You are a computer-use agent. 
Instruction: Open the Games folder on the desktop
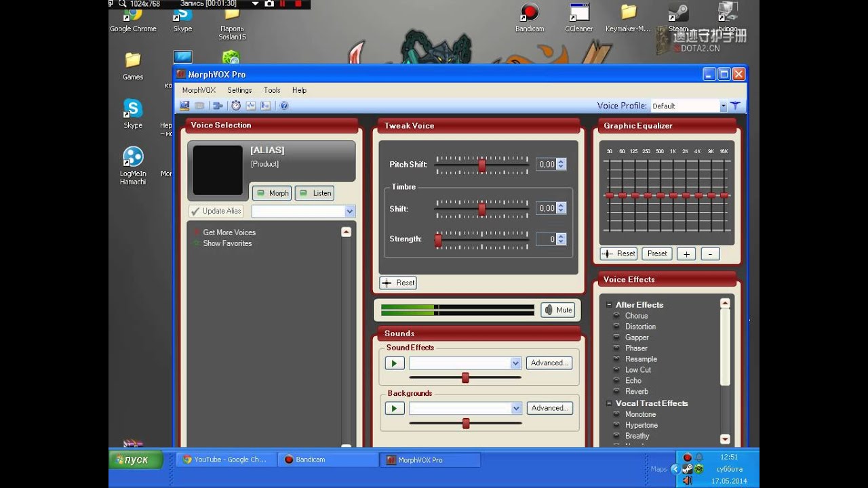(x=133, y=66)
